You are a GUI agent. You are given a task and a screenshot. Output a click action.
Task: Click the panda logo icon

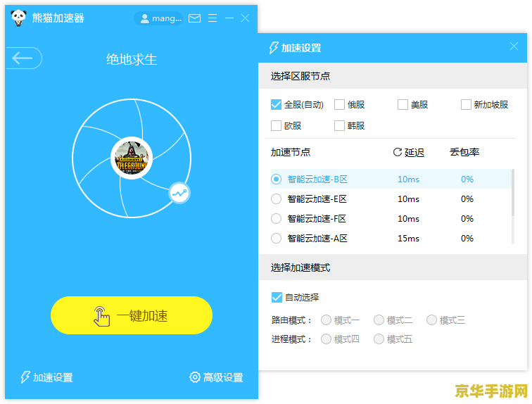click(x=19, y=18)
